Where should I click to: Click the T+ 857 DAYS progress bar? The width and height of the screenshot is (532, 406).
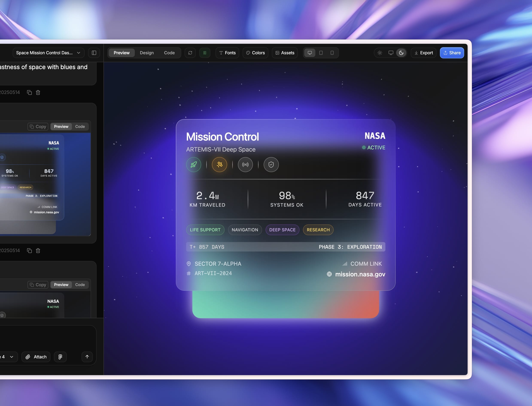(x=286, y=247)
